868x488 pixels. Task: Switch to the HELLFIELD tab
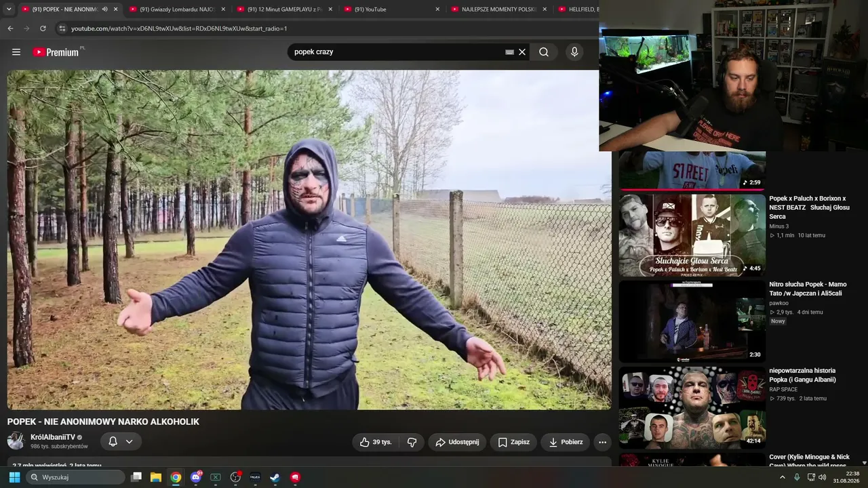coord(577,9)
